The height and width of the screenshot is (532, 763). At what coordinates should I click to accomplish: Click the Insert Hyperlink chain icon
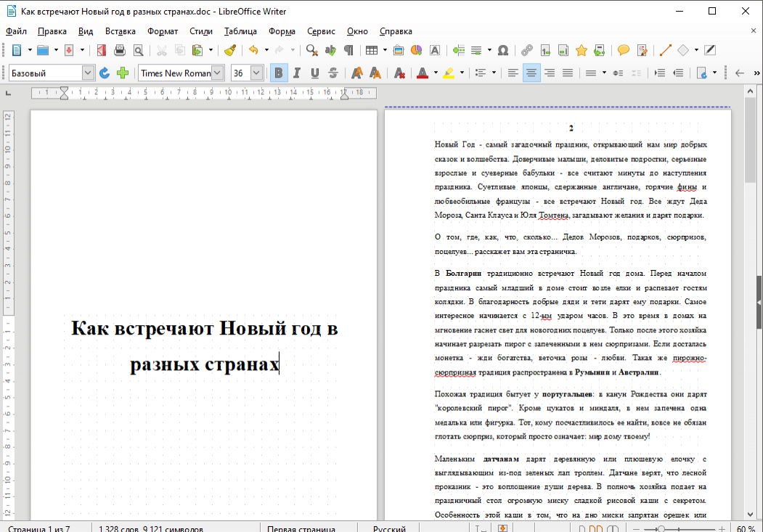click(526, 50)
